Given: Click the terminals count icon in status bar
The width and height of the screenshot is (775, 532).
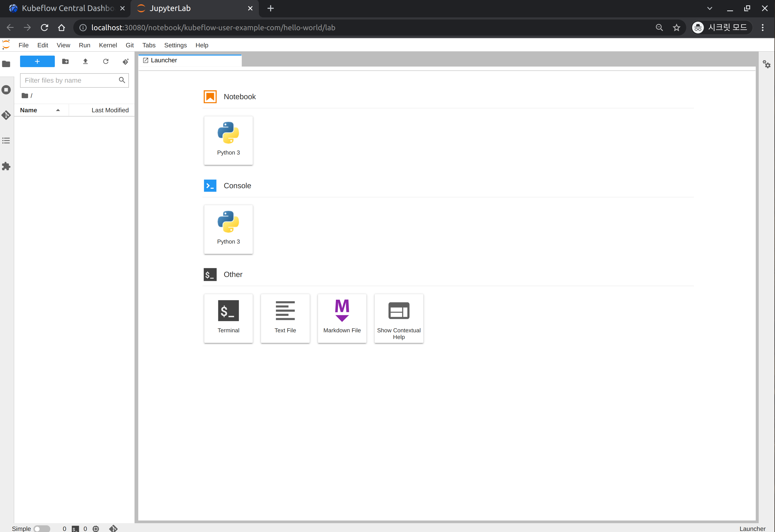Looking at the screenshot, I should click(x=75, y=529).
